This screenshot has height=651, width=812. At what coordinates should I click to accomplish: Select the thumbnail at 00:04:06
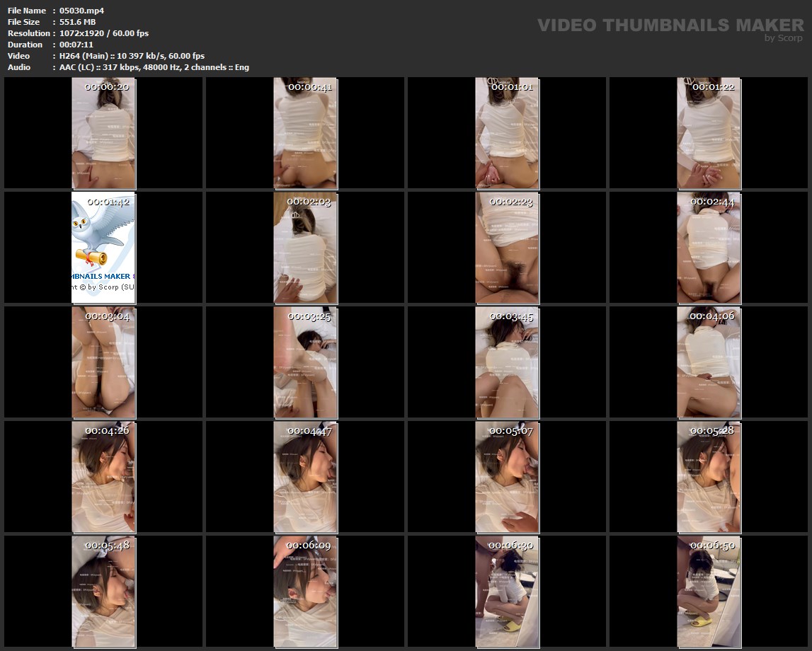pyautogui.click(x=709, y=362)
